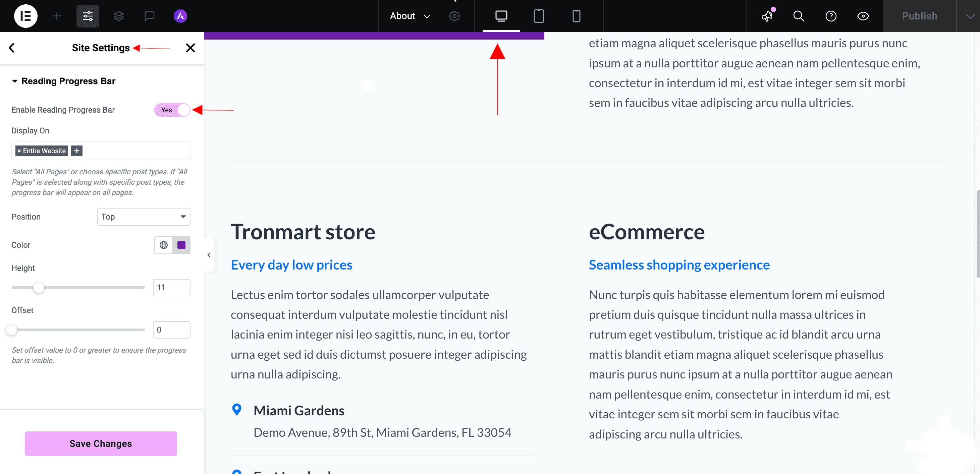Disable the Enable Reading Progress Bar toggle
This screenshot has height=474, width=980.
point(172,110)
